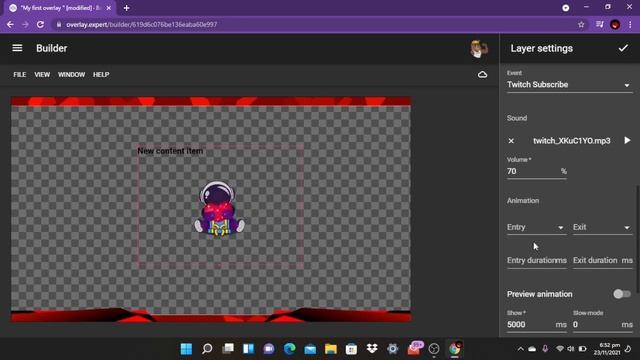Open the VIEW menu
The width and height of the screenshot is (640, 360).
click(42, 75)
